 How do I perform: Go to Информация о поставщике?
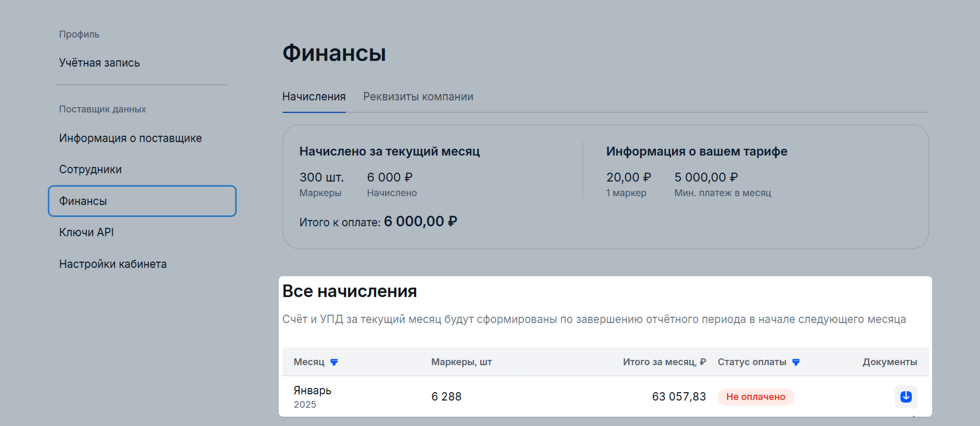coord(130,138)
